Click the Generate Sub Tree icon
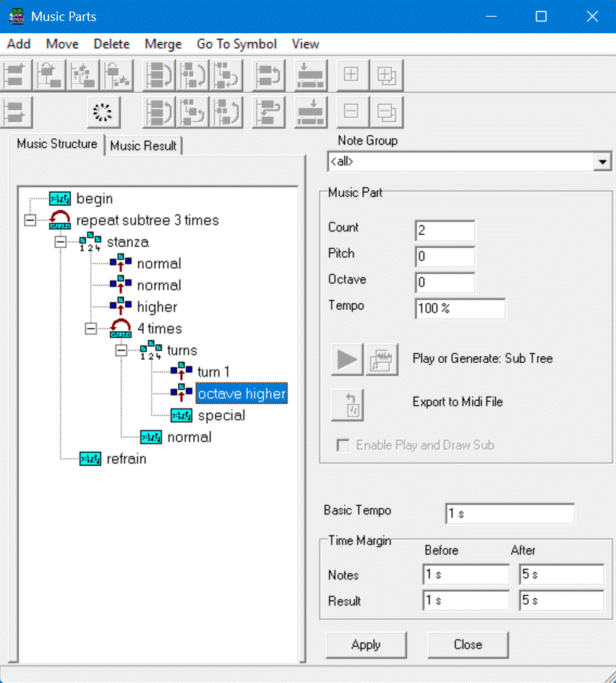Image resolution: width=616 pixels, height=683 pixels. coord(383,359)
